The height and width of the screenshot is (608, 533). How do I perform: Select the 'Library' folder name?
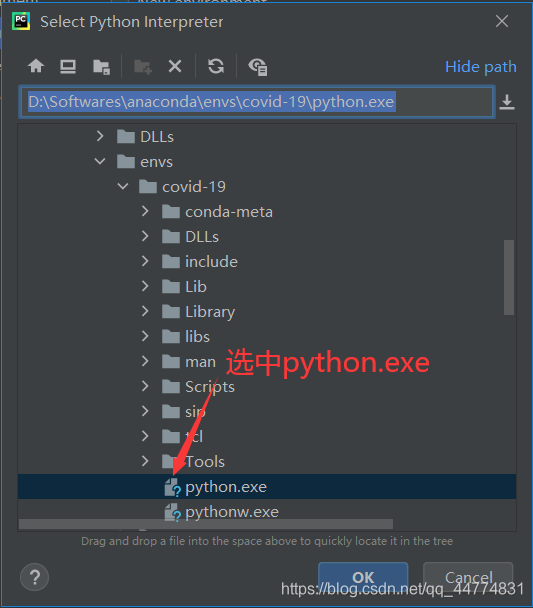click(x=210, y=312)
